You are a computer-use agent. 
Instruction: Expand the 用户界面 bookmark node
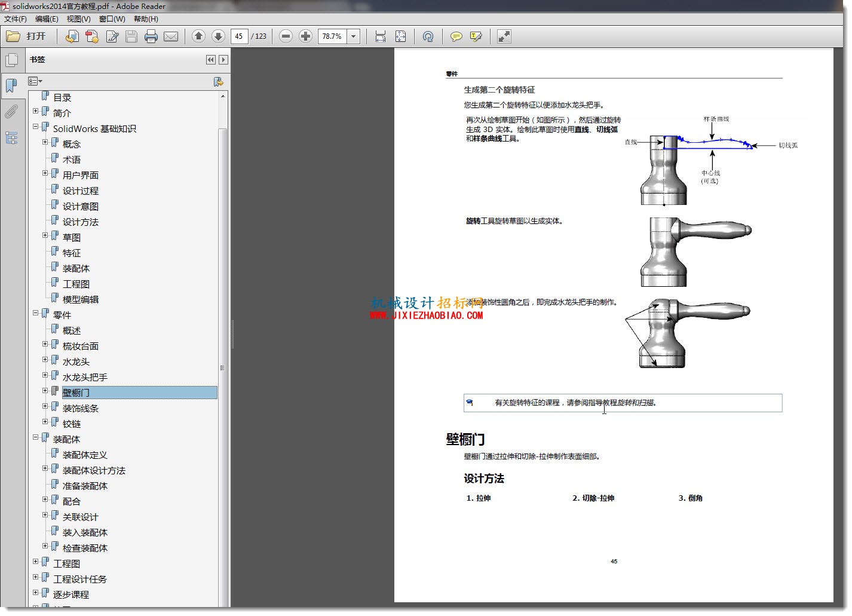pos(45,173)
